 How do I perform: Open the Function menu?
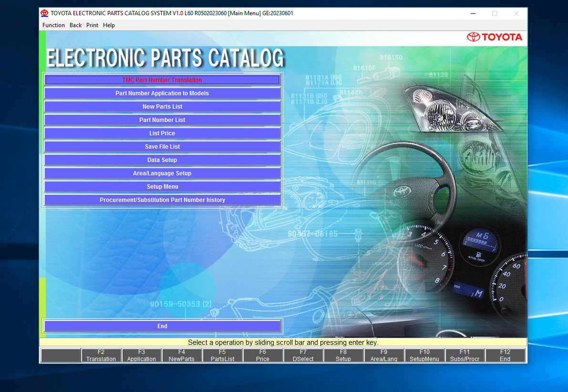coord(53,25)
